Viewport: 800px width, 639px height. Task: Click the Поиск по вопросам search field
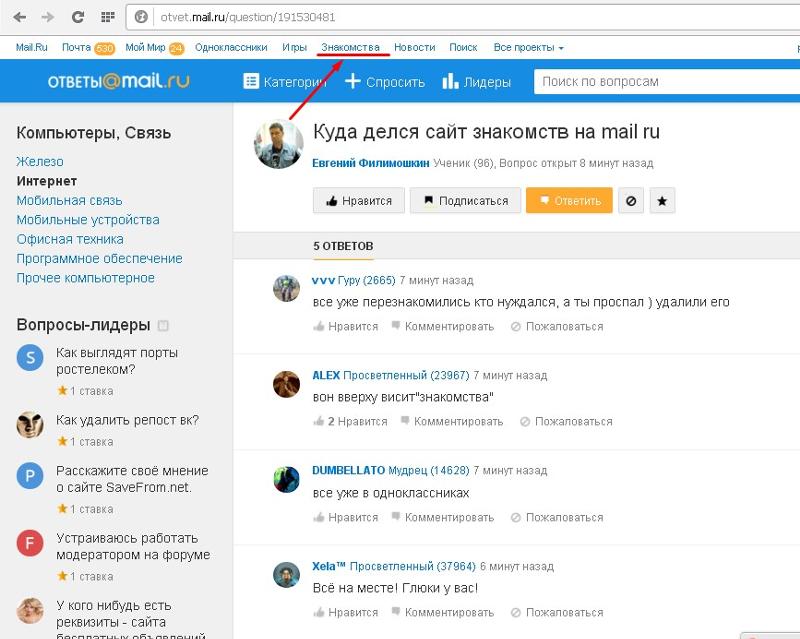667,82
